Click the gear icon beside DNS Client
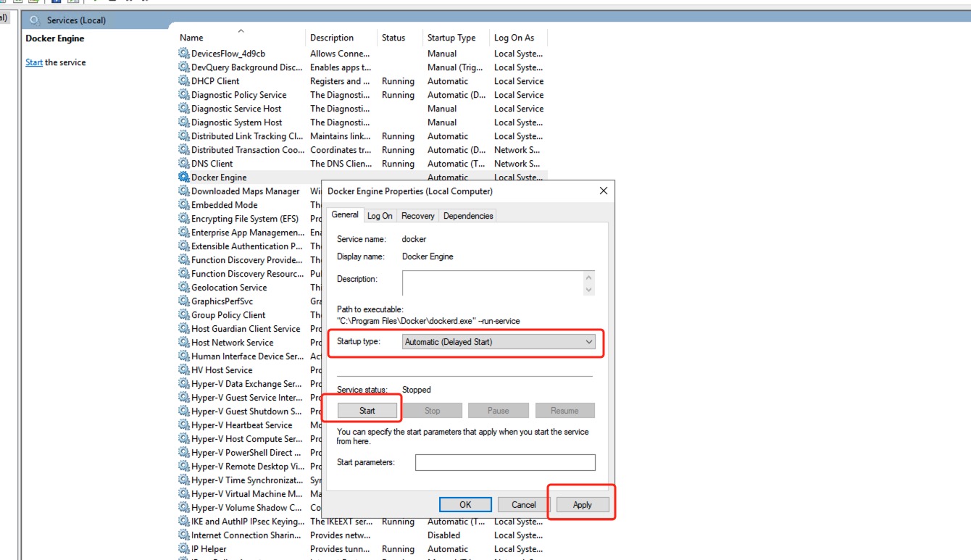Viewport: 971px width, 560px height. click(184, 164)
